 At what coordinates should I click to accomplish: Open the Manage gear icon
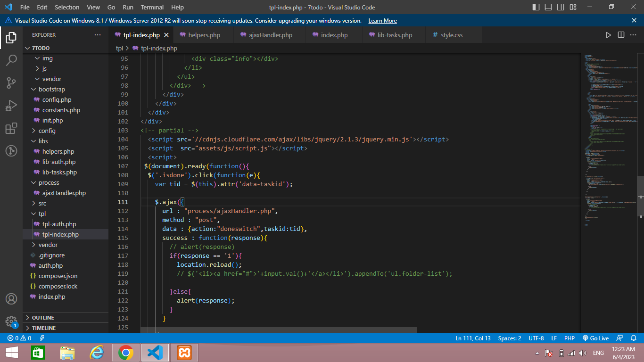click(11, 321)
